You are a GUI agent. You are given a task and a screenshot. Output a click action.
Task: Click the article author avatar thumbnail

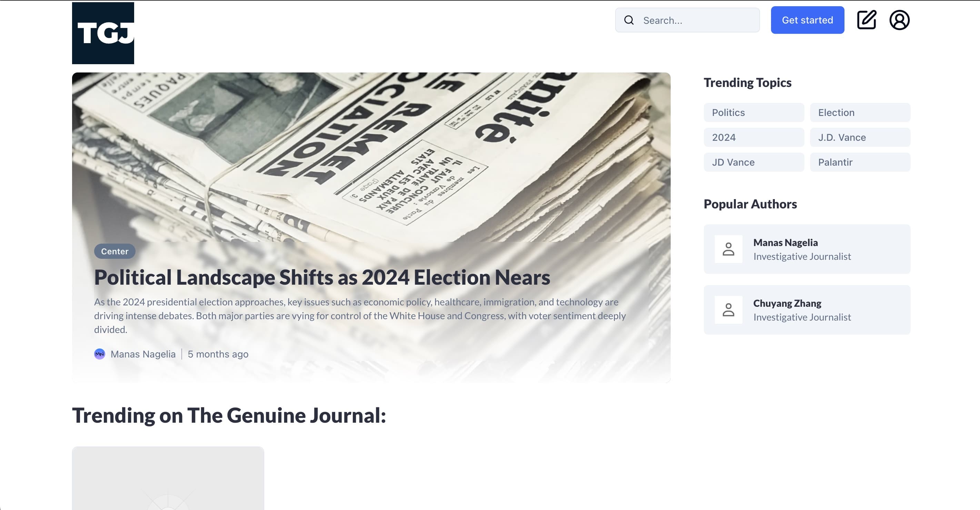coord(100,354)
